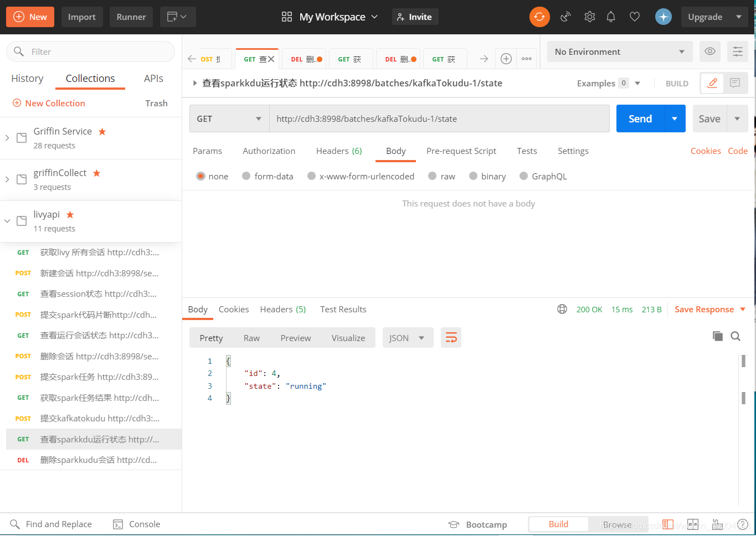Viewport: 756px width, 536px height.
Task: Open a new request tab with plus
Action: tap(506, 59)
